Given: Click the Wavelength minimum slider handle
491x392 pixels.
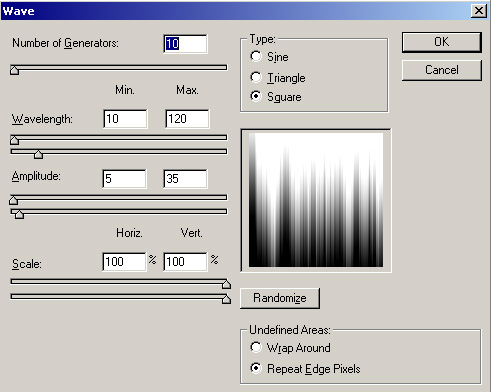Looking at the screenshot, I should [14, 140].
